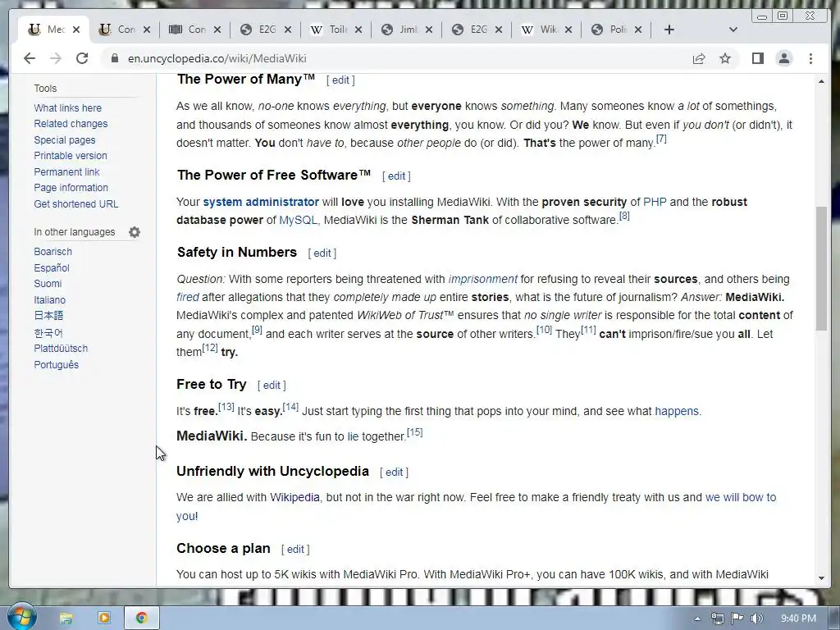840x630 pixels.
Task: Edit Choose a plan section
Action: pos(295,550)
